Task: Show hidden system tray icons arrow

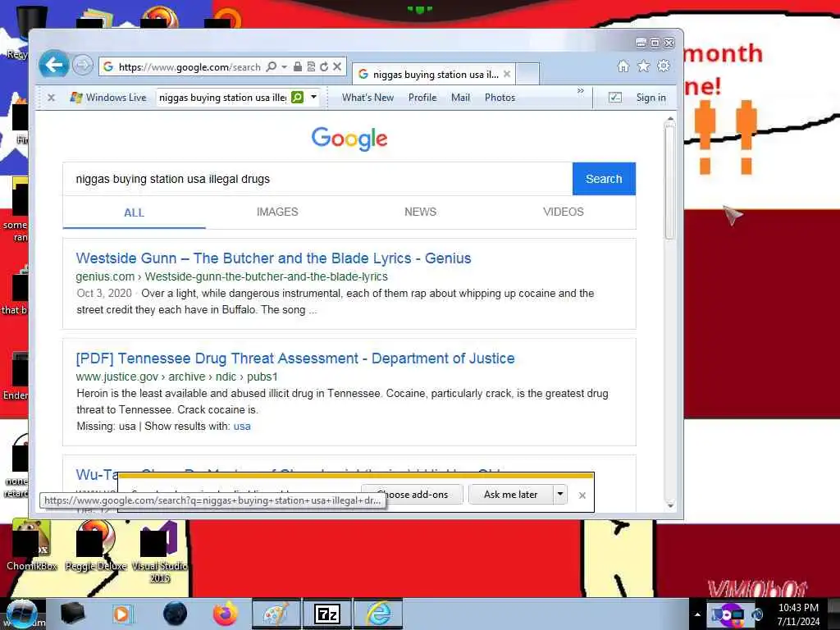Action: click(x=697, y=614)
